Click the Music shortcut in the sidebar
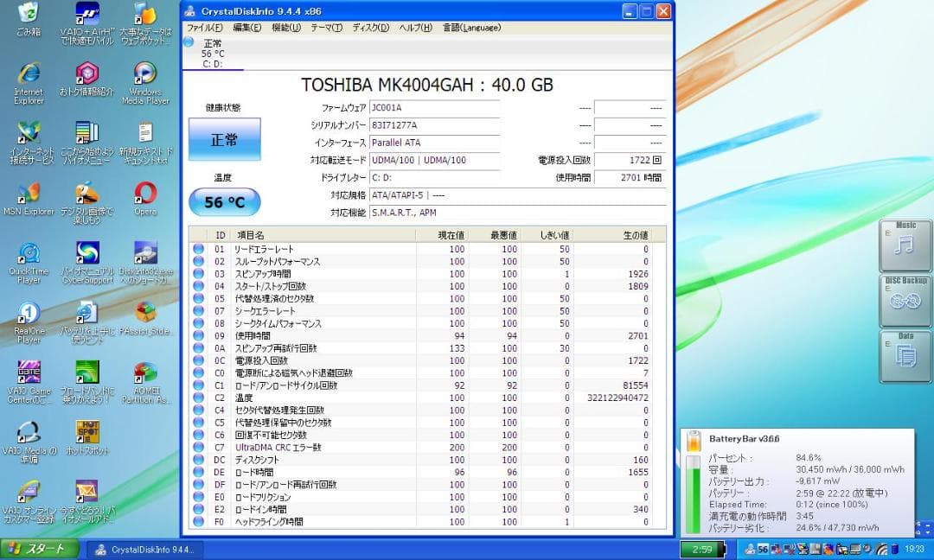934x560 pixels. (905, 245)
